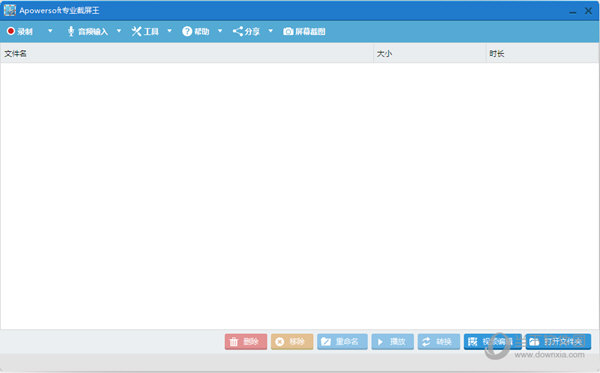600x373 pixels.
Task: Click the Open Folder button
Action: tap(558, 341)
